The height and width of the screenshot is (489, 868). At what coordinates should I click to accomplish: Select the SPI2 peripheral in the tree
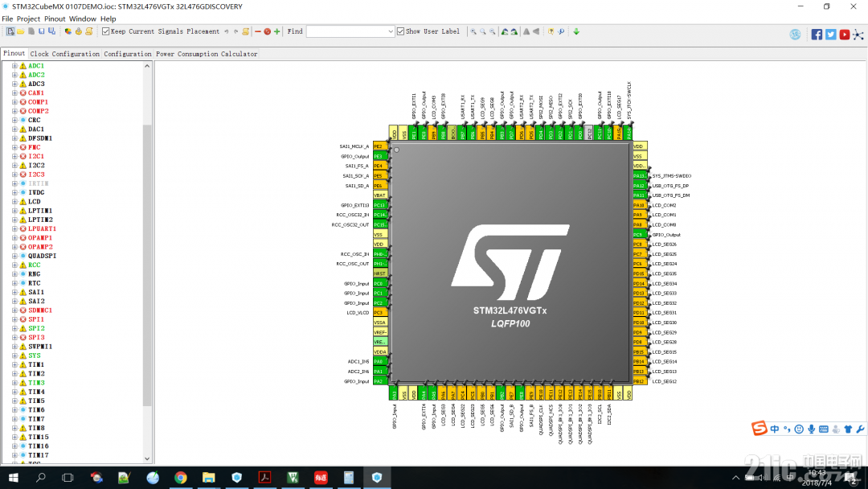tap(36, 328)
